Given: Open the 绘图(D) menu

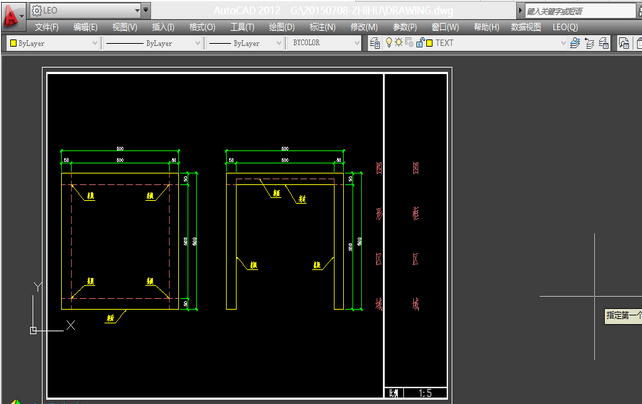Looking at the screenshot, I should click(282, 27).
